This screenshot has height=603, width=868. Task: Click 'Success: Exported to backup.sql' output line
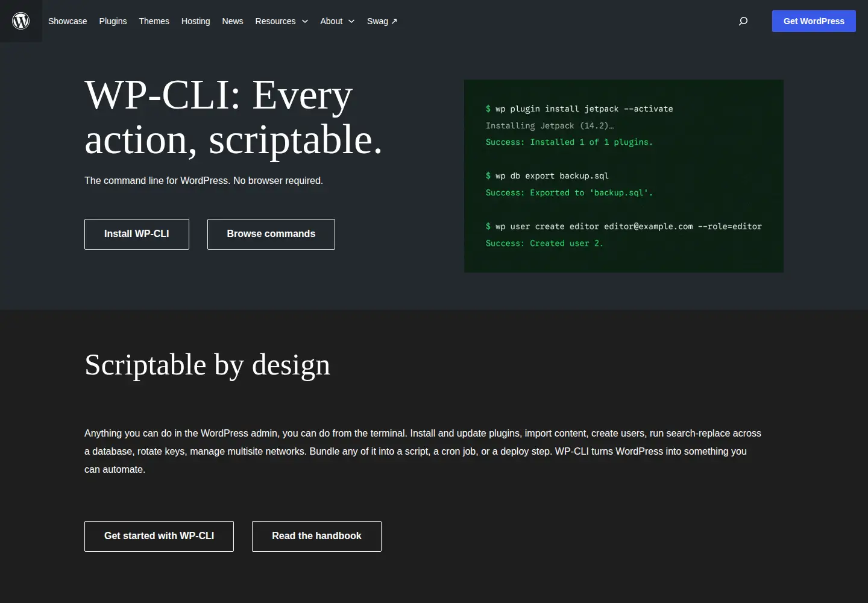pos(569,193)
